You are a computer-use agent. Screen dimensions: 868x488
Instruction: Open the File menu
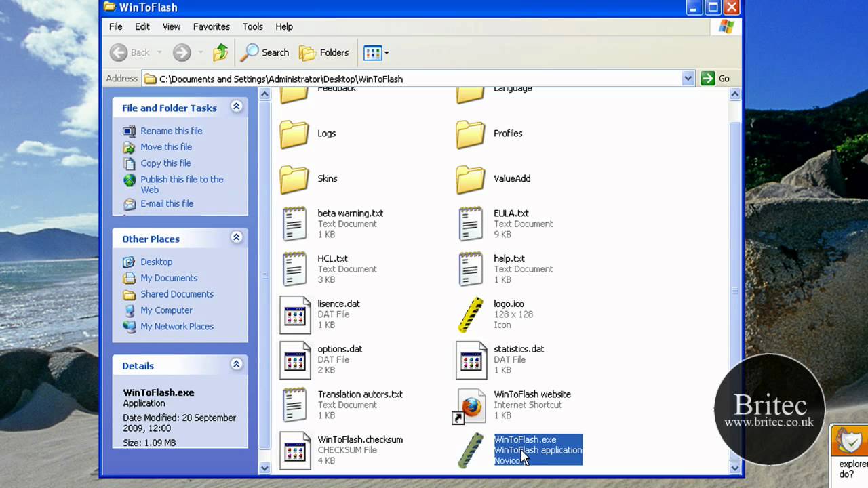pyautogui.click(x=116, y=26)
